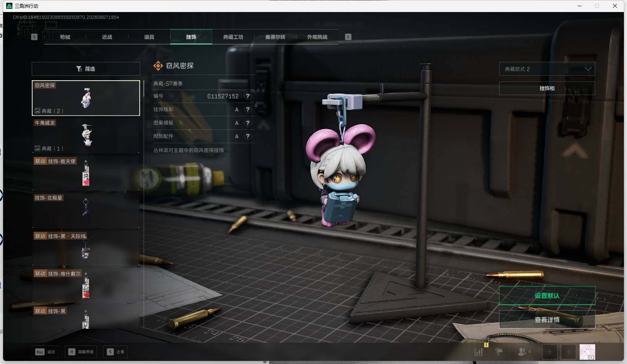Open the 筛选 filter button
The width and height of the screenshot is (627, 364).
coord(86,69)
